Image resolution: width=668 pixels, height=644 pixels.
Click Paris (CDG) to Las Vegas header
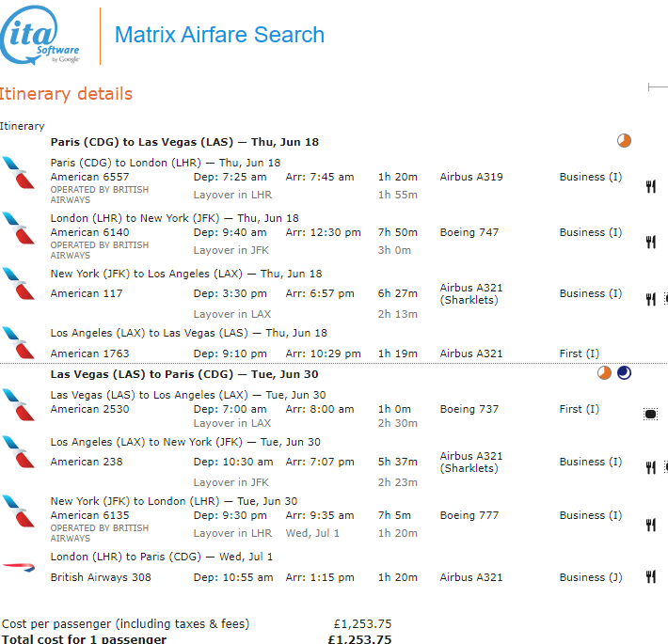184,142
